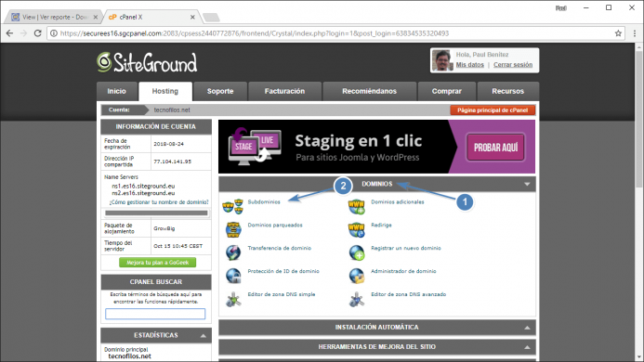The image size is (644, 362).
Task: Open the Dominios adicionales icon
Action: 356,206
